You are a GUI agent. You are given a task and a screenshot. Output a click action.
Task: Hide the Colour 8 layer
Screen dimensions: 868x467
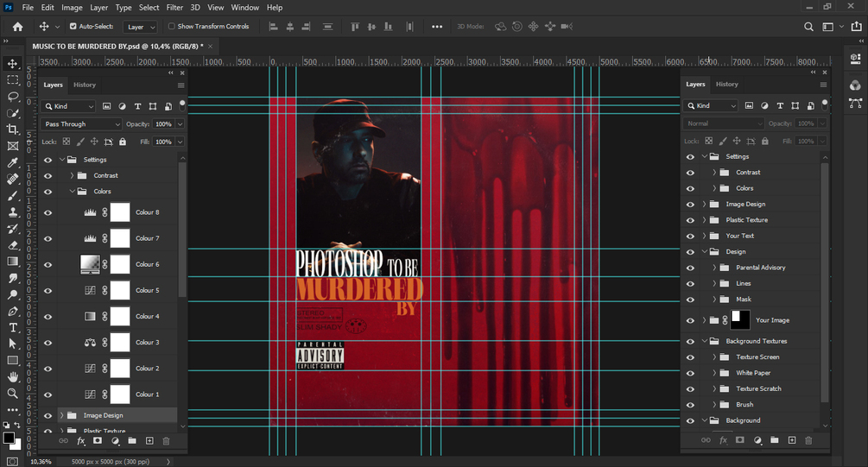click(48, 212)
